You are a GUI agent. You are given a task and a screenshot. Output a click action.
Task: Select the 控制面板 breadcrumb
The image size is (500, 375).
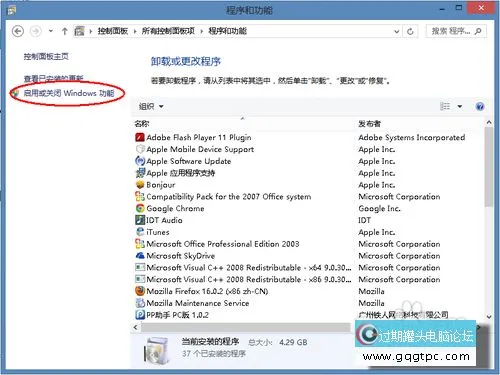113,31
